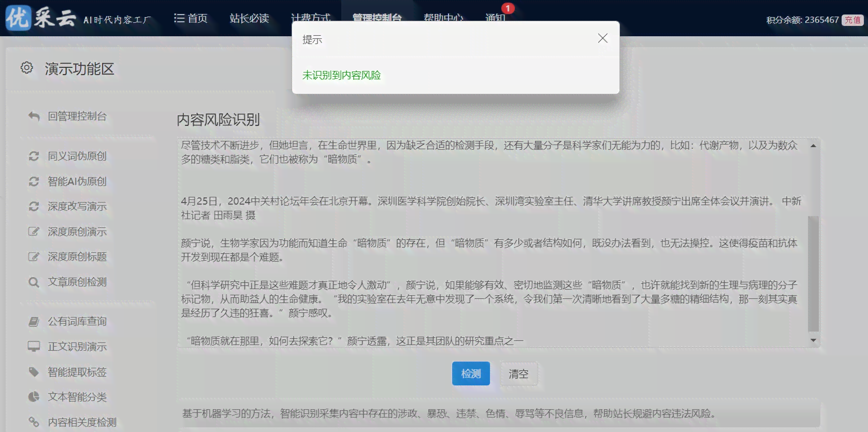Close the 提示 dialog with the X
The width and height of the screenshot is (868, 432).
[x=602, y=38]
